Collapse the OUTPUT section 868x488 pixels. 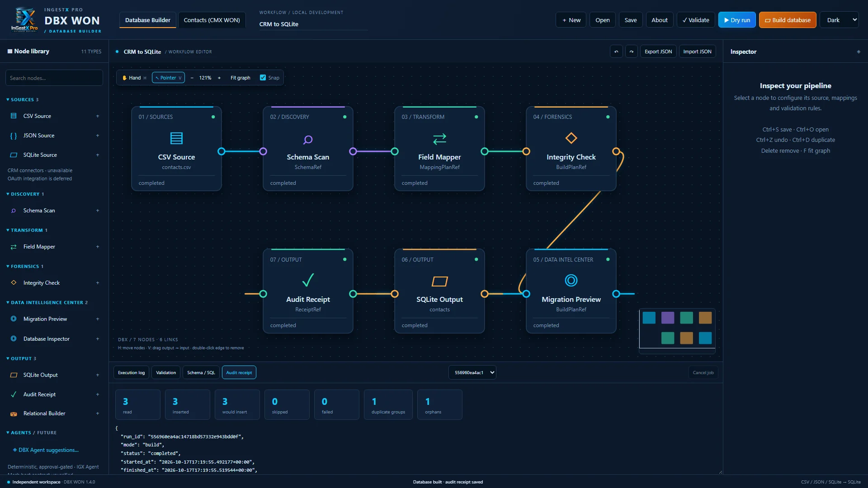[x=21, y=358]
